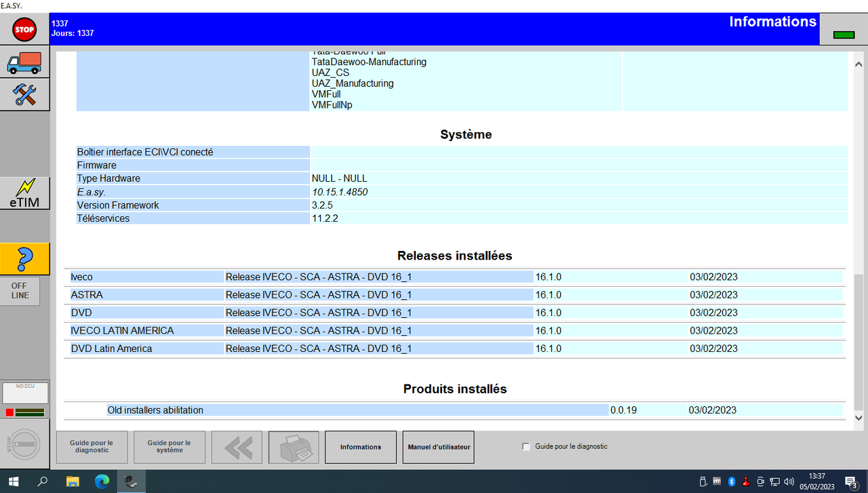868x493 pixels.
Task: Click the vertical scrollbar thumb
Action: point(859,343)
